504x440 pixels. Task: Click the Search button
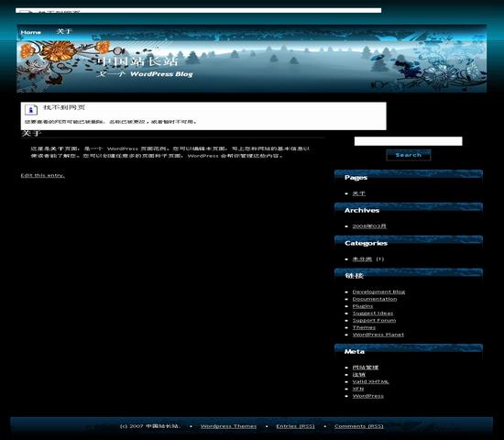(x=408, y=155)
